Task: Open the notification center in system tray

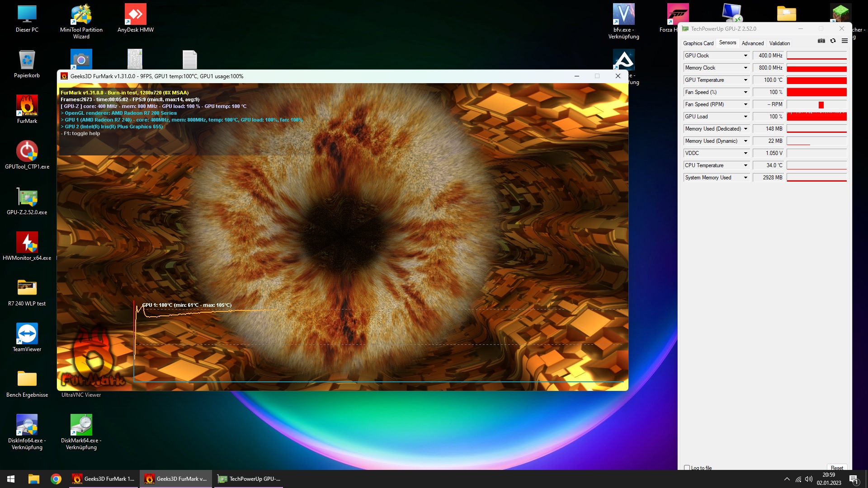Action: tap(854, 479)
